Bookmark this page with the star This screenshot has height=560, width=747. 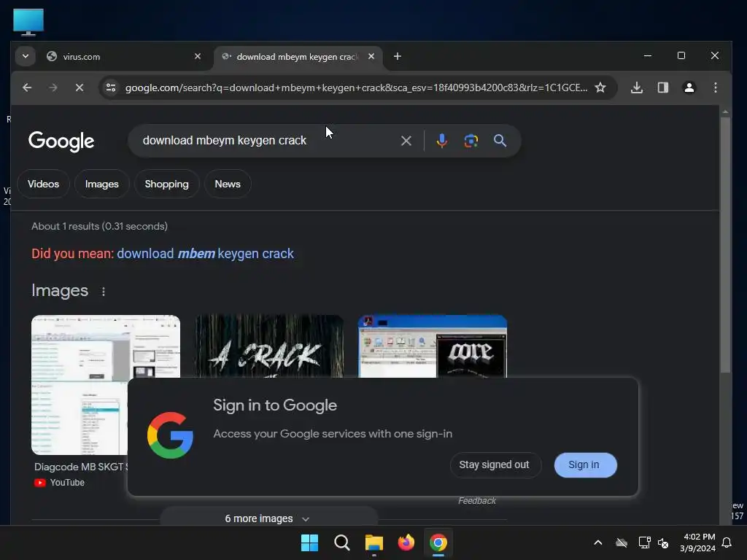click(600, 87)
